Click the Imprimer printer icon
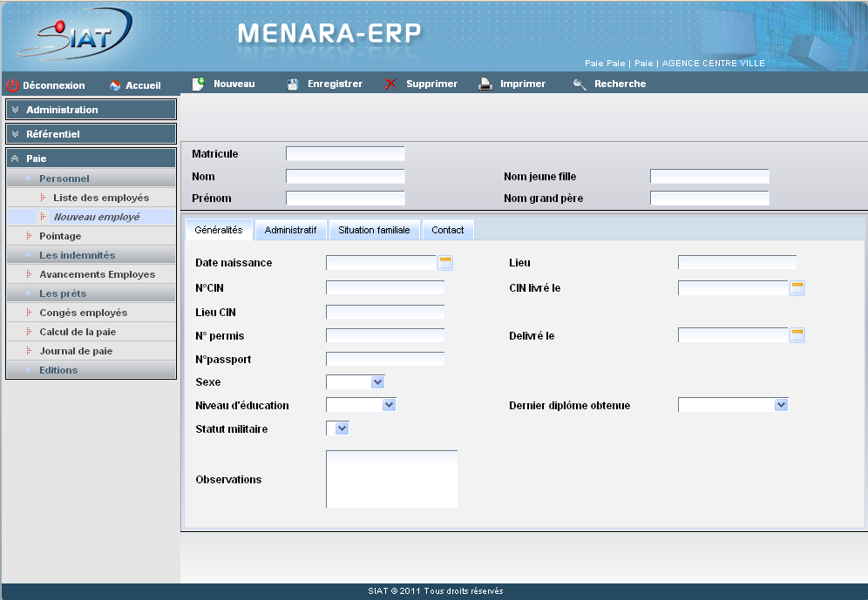 (x=485, y=84)
